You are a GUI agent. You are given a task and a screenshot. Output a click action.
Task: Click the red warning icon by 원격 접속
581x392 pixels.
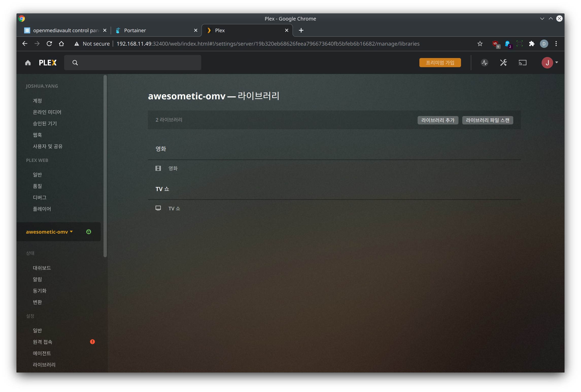tap(92, 342)
